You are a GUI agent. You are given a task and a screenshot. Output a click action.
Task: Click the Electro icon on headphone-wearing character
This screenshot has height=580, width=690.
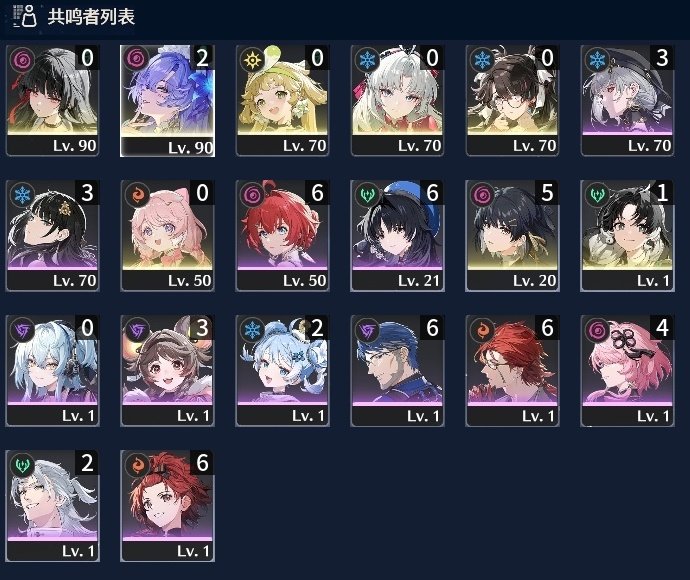point(22,329)
